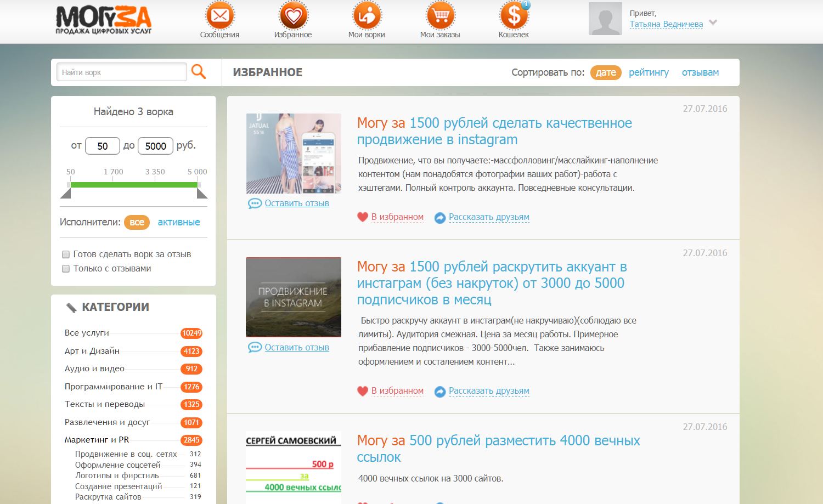Viewport: 823px width, 504px height.
Task: Sort favorites by 'отзывам'
Action: pyautogui.click(x=700, y=72)
